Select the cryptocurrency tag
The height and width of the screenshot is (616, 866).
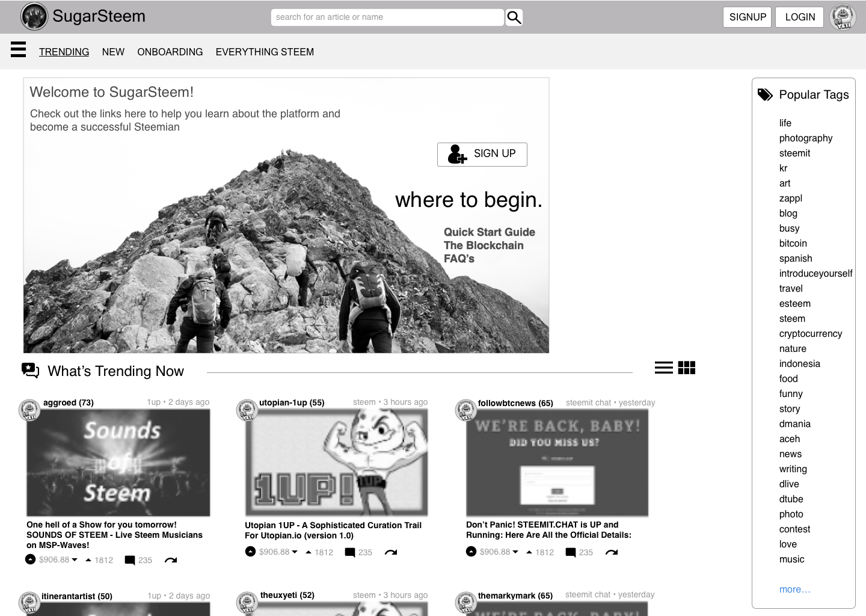(x=811, y=334)
